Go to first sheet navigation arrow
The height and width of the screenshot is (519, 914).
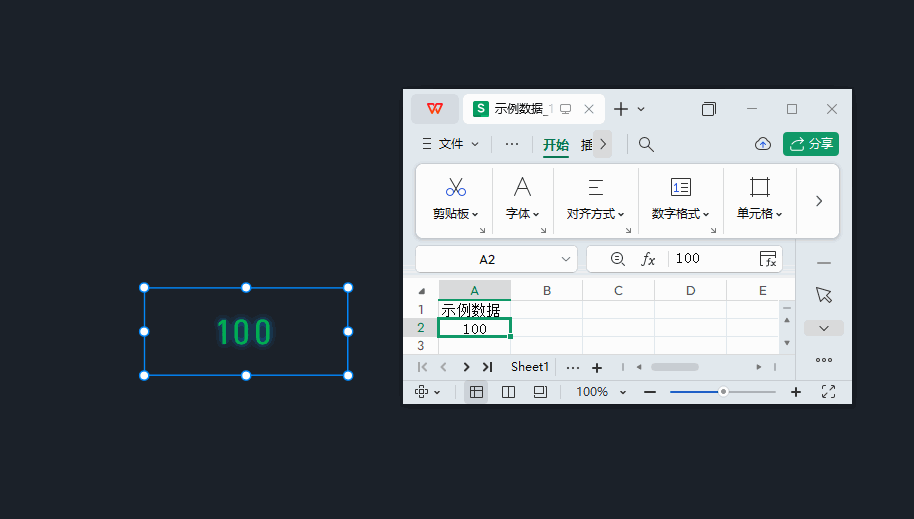[x=423, y=367]
